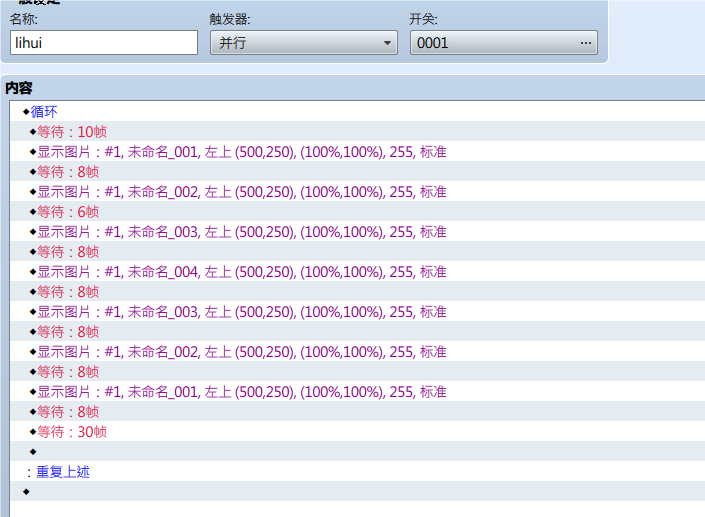Select 未命名_001 row right after 等待:10帧
This screenshot has height=517, width=705.
click(x=357, y=152)
